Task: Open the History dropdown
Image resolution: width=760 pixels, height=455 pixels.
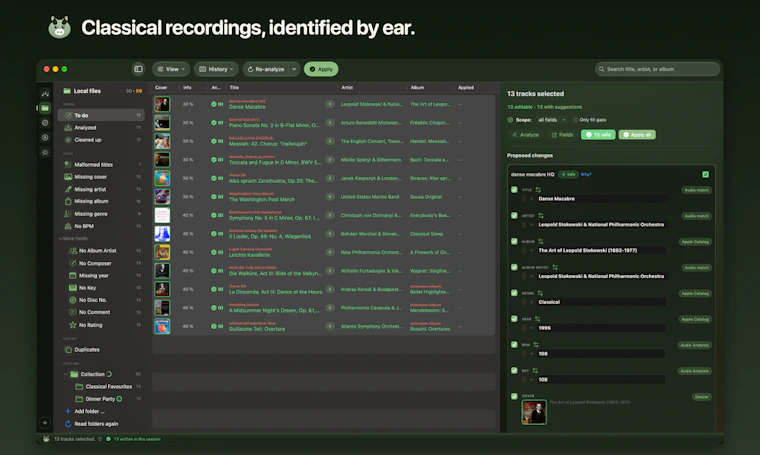Action: pyautogui.click(x=216, y=69)
